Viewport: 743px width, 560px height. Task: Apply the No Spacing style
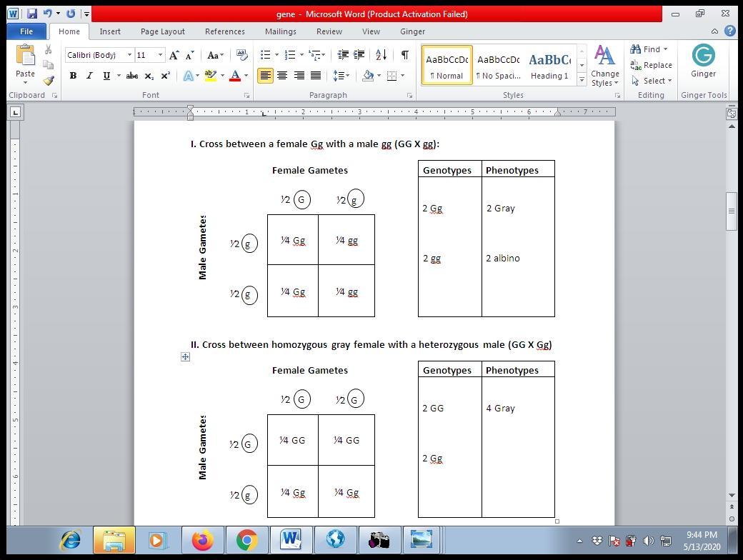[x=499, y=66]
